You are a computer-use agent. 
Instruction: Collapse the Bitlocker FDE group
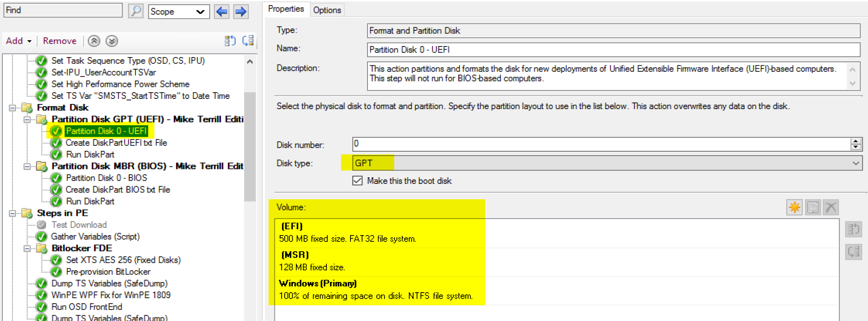click(x=27, y=249)
